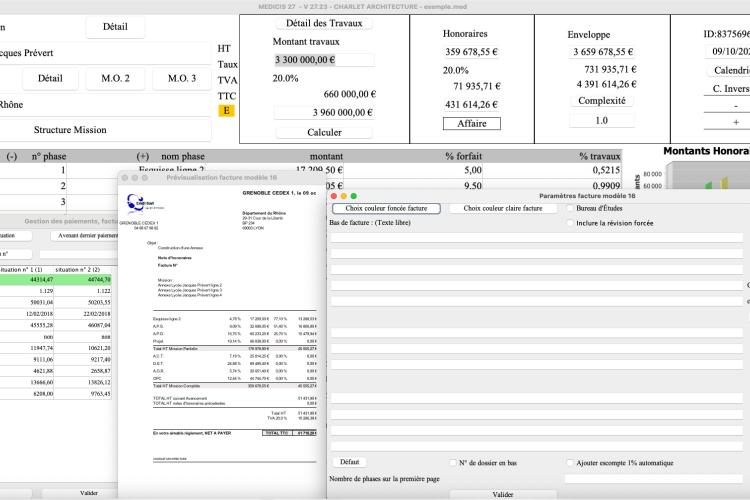Click the complexity value field 1.0

pyautogui.click(x=602, y=121)
